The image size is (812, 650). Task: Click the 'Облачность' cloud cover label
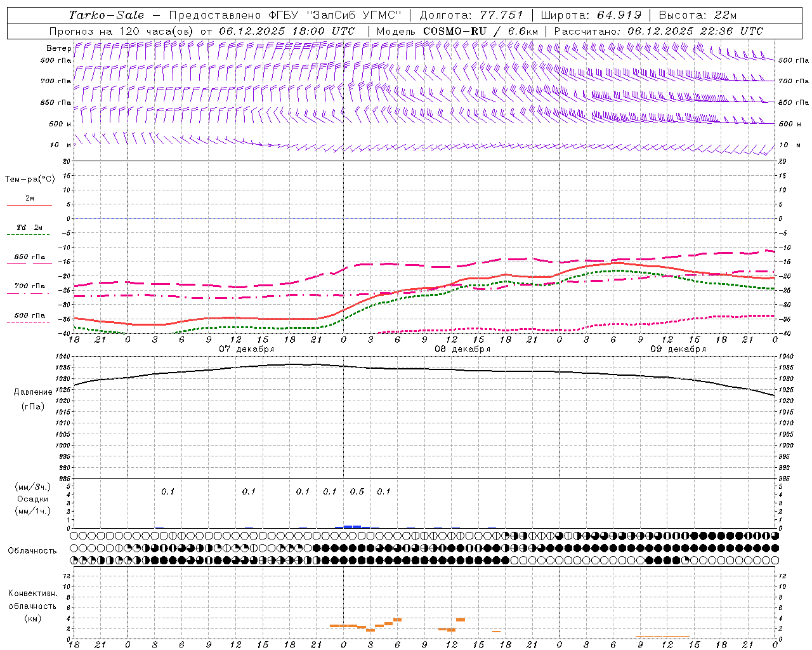pyautogui.click(x=32, y=551)
